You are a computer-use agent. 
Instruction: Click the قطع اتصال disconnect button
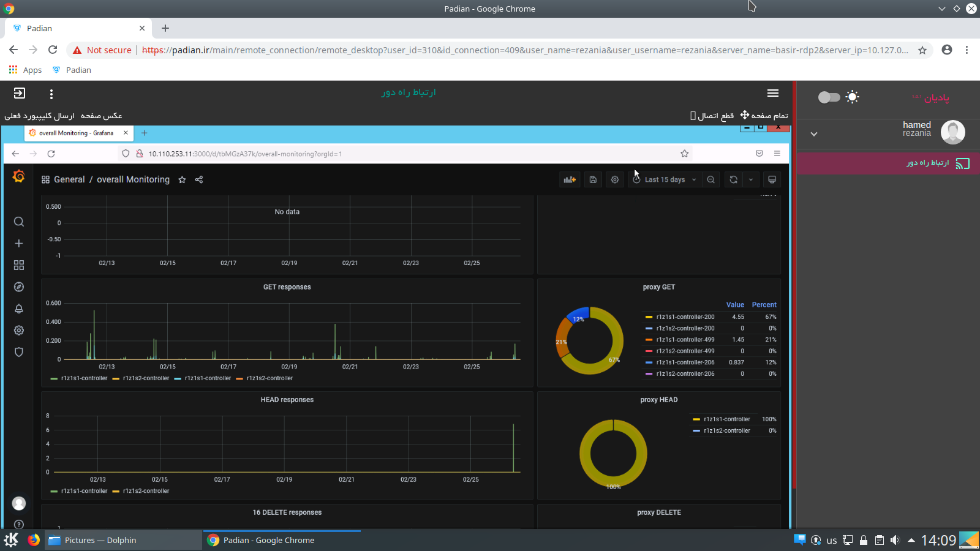coord(712,116)
